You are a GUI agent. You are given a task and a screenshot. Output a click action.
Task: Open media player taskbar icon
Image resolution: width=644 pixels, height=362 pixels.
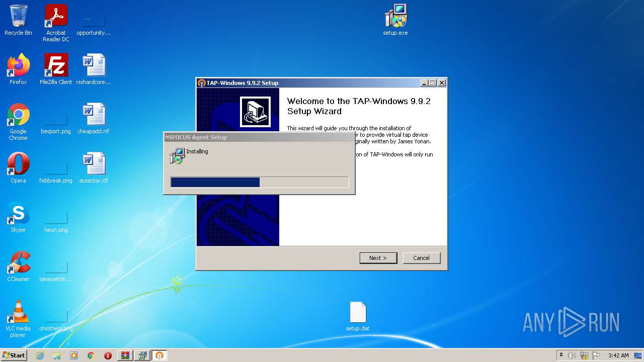(74, 355)
